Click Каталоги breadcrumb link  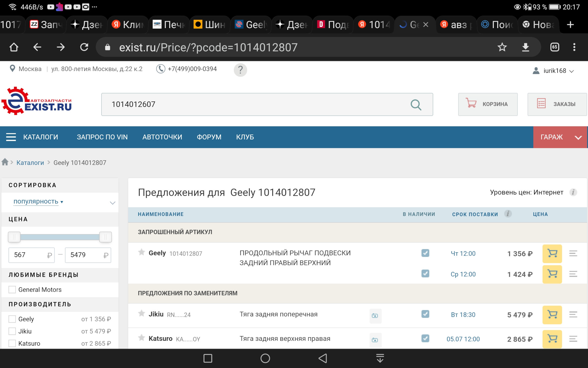pos(30,163)
